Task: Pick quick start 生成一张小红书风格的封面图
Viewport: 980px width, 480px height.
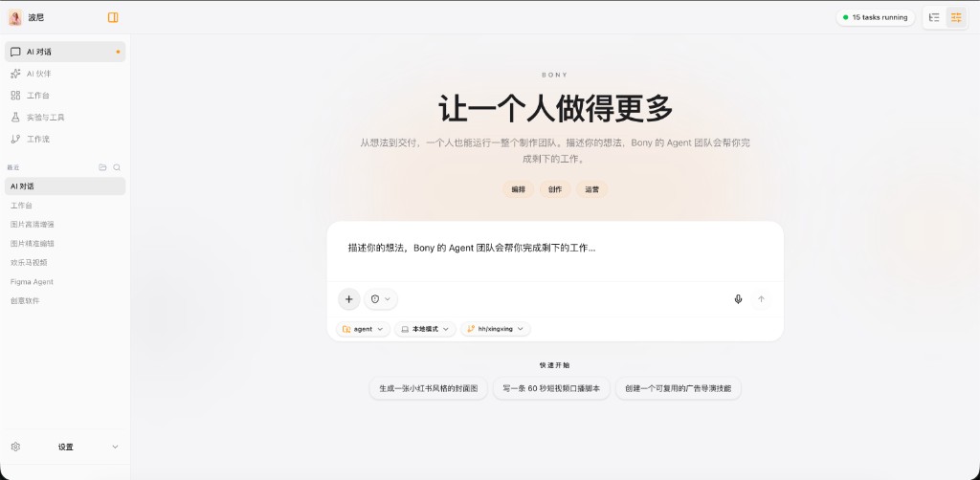Action: [x=429, y=388]
